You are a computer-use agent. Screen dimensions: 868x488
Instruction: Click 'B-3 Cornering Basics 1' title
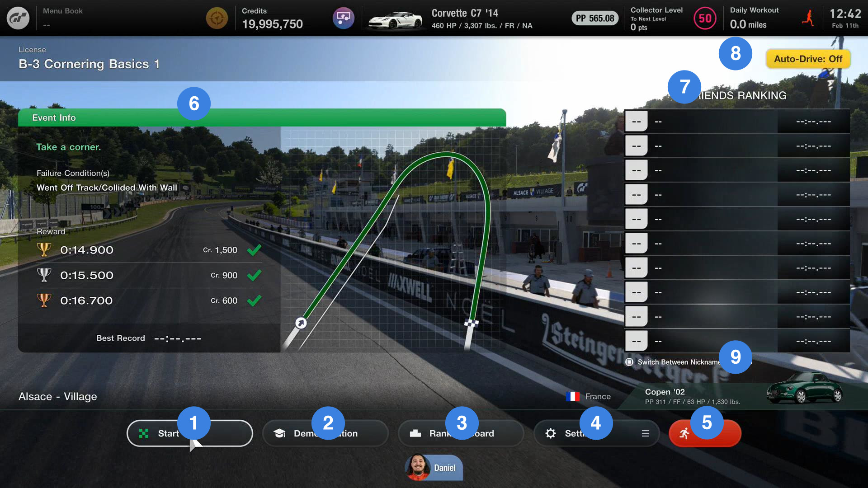click(x=89, y=64)
